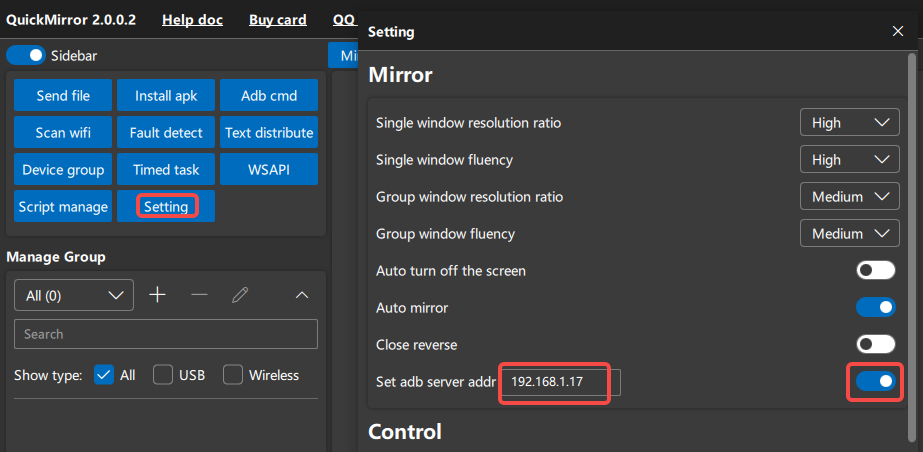The image size is (923, 452).
Task: Check the USB show type checkbox
Action: pyautogui.click(x=163, y=375)
